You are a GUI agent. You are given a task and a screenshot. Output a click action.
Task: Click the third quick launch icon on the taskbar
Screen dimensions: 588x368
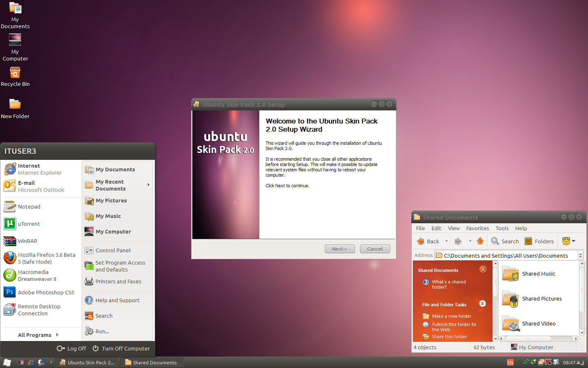[x=41, y=362]
